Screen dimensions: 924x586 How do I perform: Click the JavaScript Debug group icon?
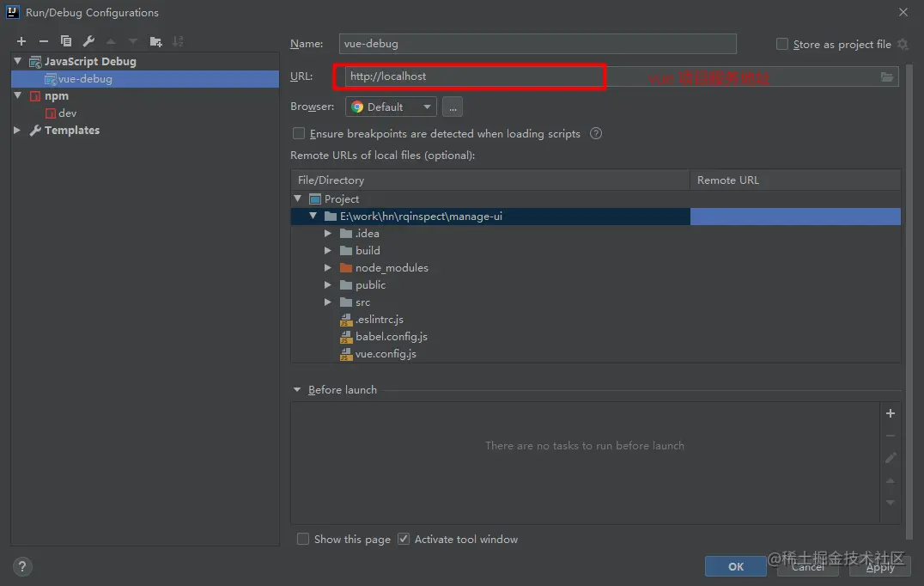(x=35, y=61)
